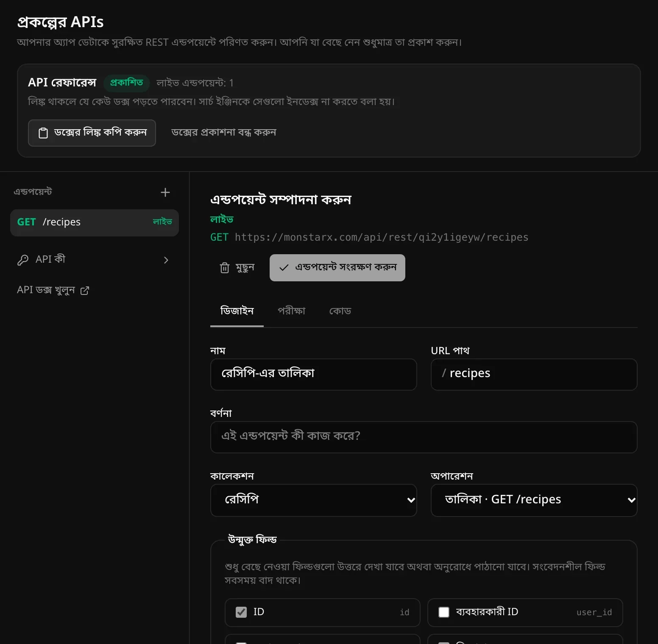Click the নাম input field
This screenshot has height=644, width=658.
(x=314, y=375)
